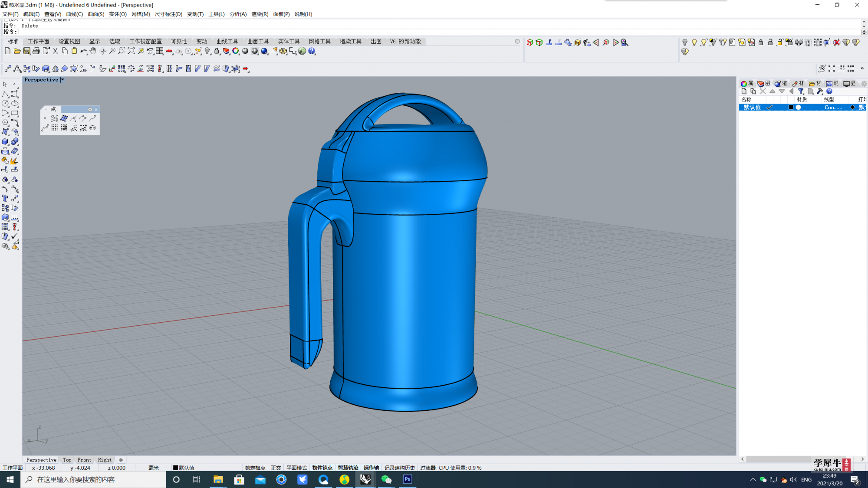Viewport: 868px width, 488px height.
Task: Click the delete layer X icon
Action: click(x=763, y=91)
